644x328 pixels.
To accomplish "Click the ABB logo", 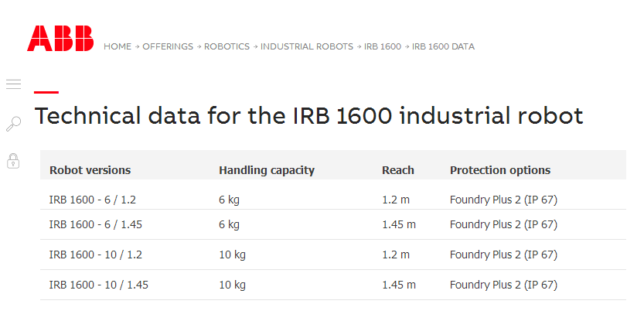I will (x=60, y=39).
